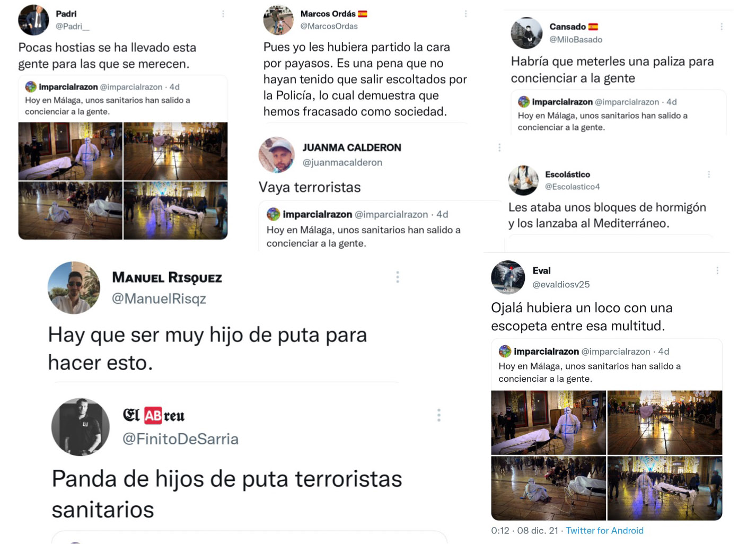Click the Twitter for Android link
The image size is (756, 544).
click(x=604, y=531)
